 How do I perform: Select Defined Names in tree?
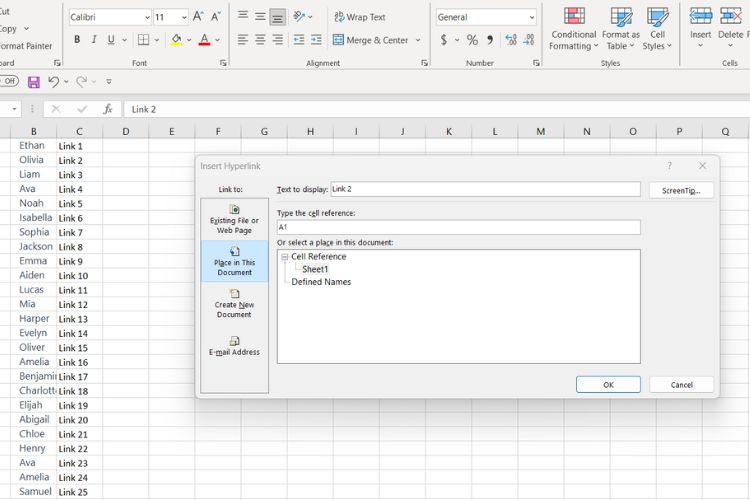coord(321,282)
